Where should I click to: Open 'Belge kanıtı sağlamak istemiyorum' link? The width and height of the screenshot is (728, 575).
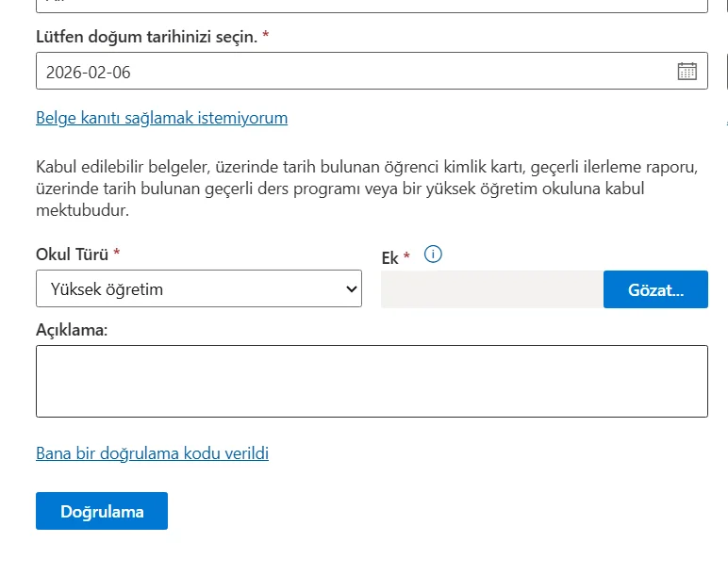161,118
